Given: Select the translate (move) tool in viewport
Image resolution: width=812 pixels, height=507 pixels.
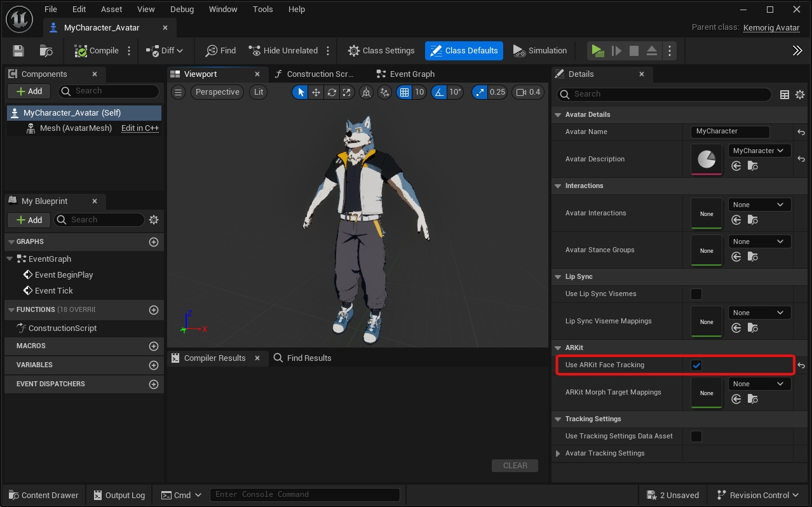Looking at the screenshot, I should pyautogui.click(x=316, y=92).
